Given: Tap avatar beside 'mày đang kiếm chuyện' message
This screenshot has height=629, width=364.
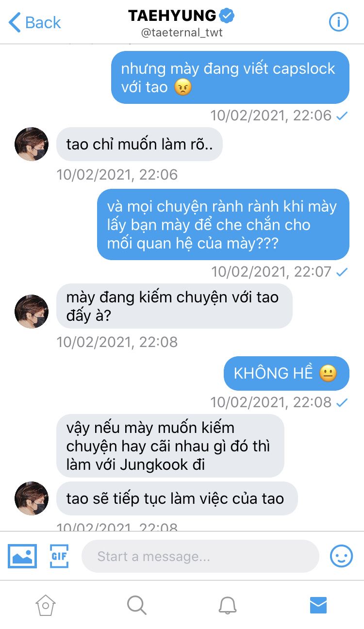Looking at the screenshot, I should coord(32,312).
